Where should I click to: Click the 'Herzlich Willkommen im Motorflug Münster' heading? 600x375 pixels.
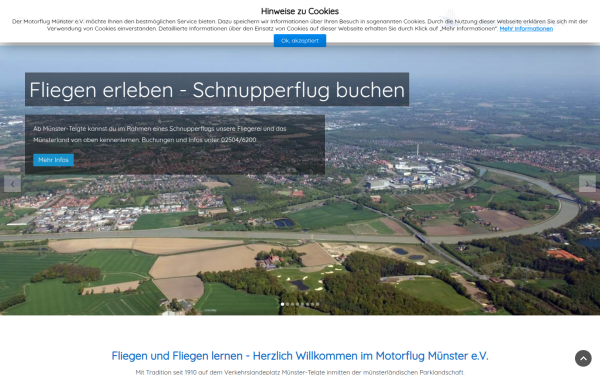[300, 356]
